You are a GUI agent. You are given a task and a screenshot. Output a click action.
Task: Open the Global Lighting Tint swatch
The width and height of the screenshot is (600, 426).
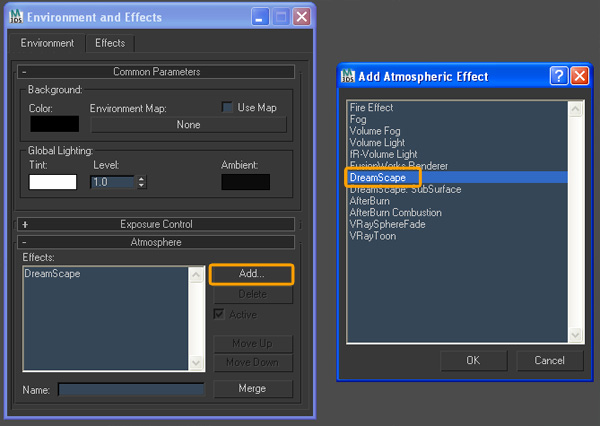pos(53,182)
